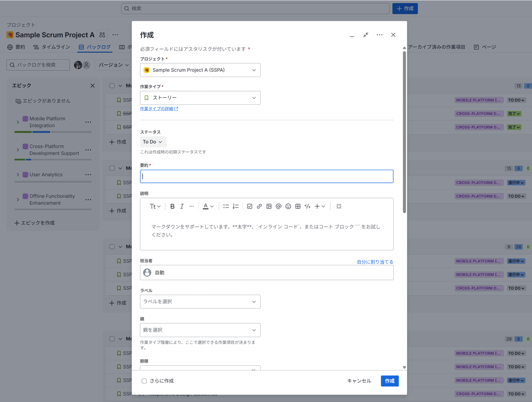Click the キャンセル button
Screen dimensions: 532x402
tap(359, 381)
